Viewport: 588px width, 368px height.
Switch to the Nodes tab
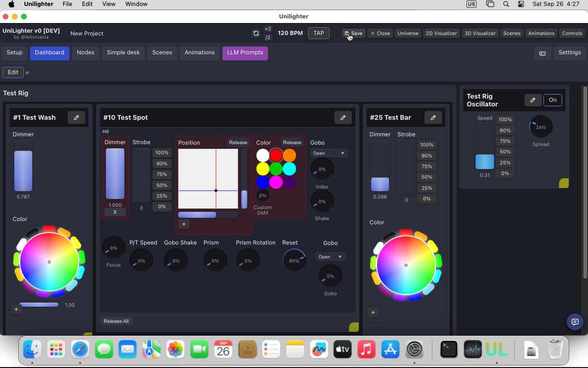click(x=86, y=53)
